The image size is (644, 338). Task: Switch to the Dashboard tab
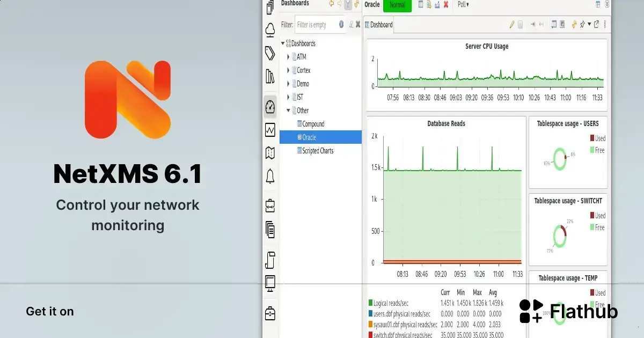coord(378,25)
